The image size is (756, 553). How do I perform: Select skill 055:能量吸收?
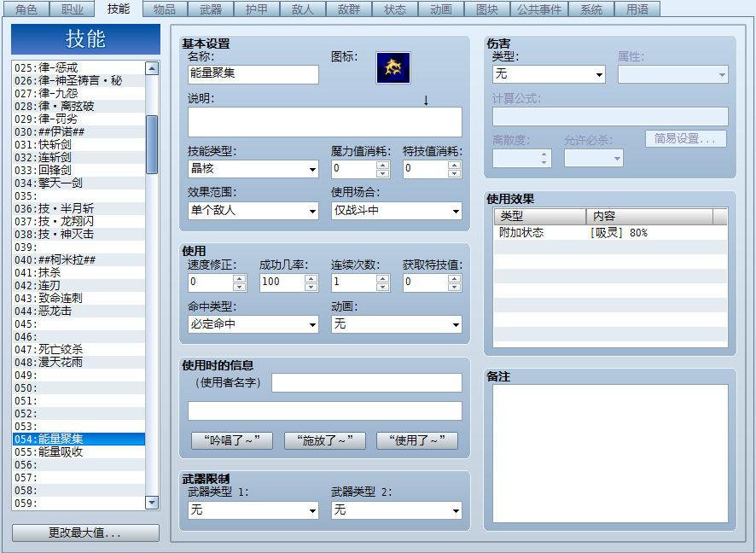[x=79, y=451]
